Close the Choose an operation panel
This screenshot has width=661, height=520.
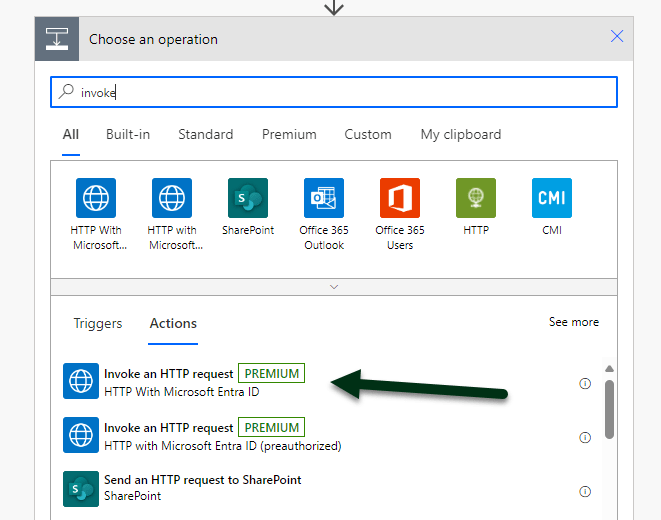tap(617, 37)
